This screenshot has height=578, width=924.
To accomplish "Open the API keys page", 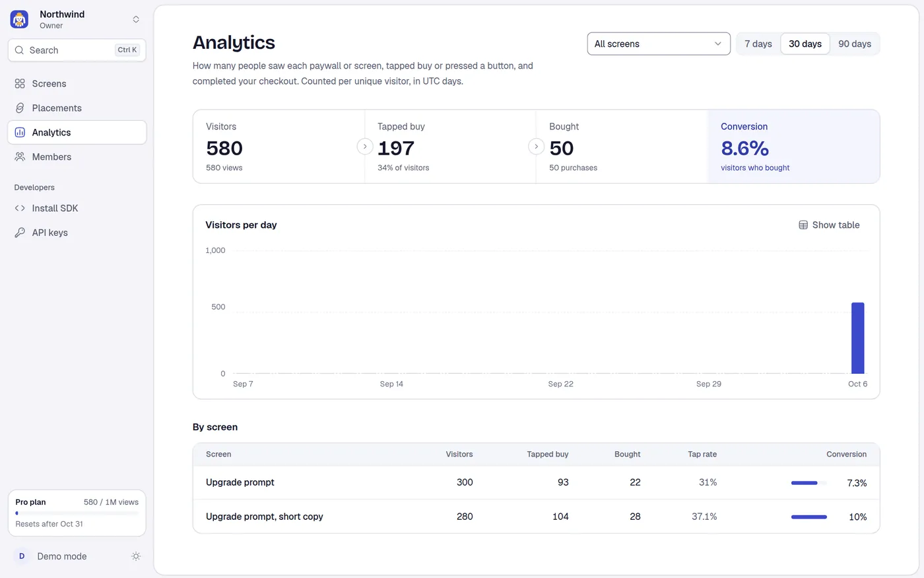I will [x=77, y=233].
